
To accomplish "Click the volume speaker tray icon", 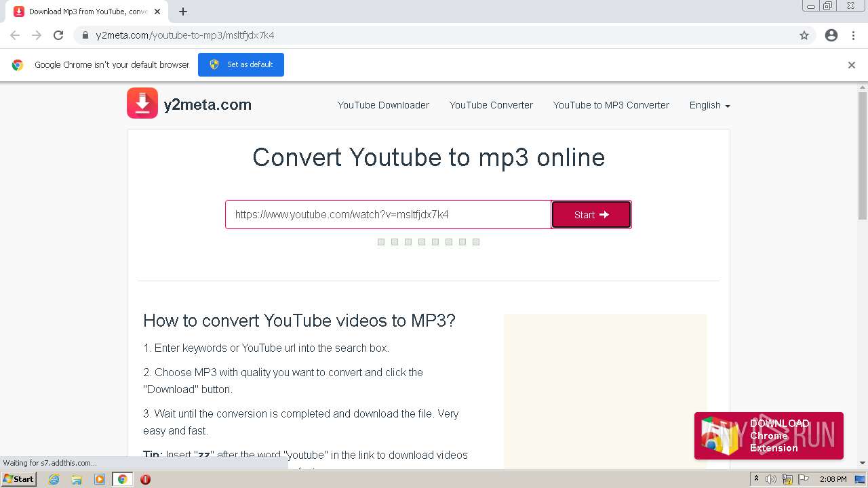I will point(771,479).
